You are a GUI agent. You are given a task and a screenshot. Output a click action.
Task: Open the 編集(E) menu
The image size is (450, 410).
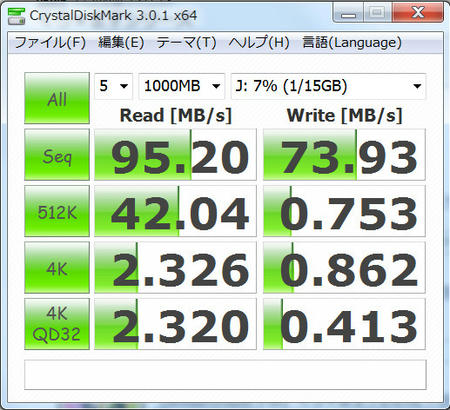click(x=121, y=43)
